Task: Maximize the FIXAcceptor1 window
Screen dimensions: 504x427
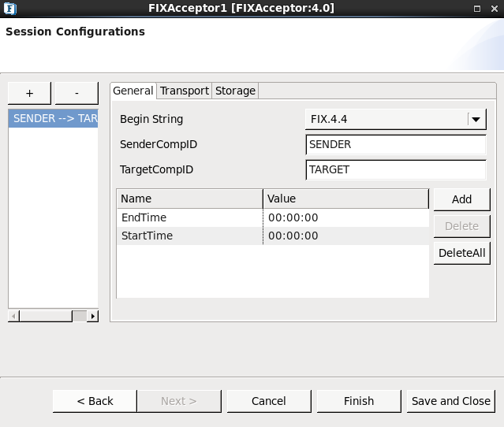Action: pos(477,9)
